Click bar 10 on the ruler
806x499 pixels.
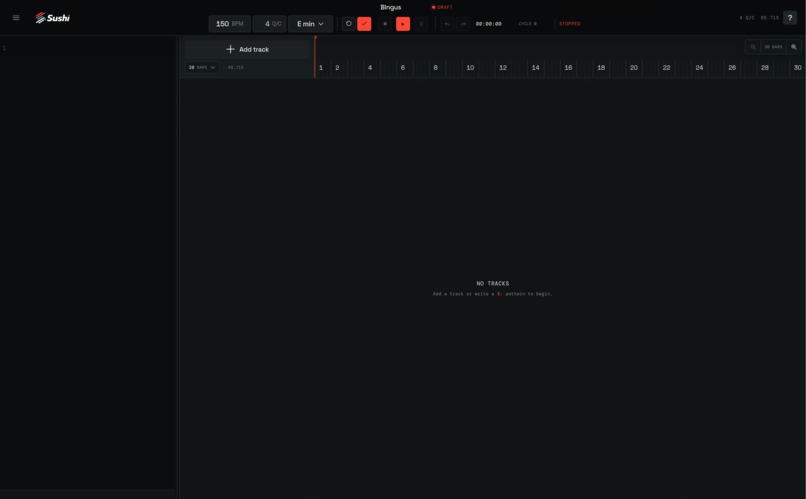pos(470,67)
